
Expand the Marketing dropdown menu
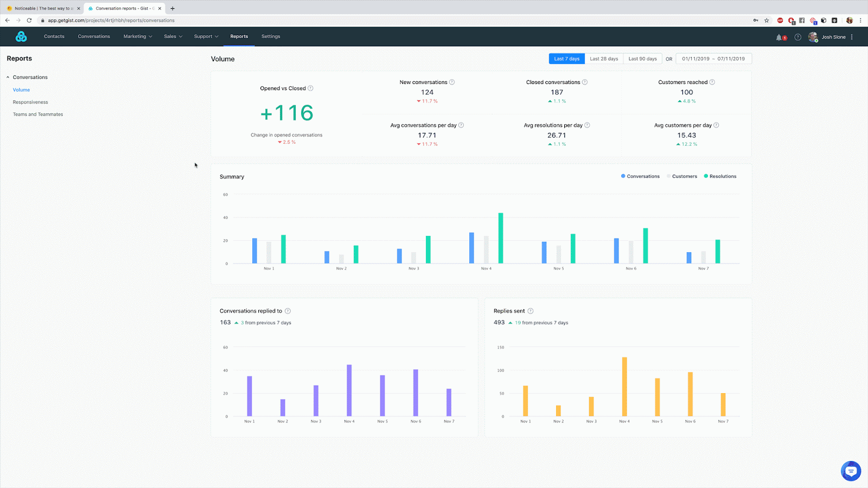(138, 36)
